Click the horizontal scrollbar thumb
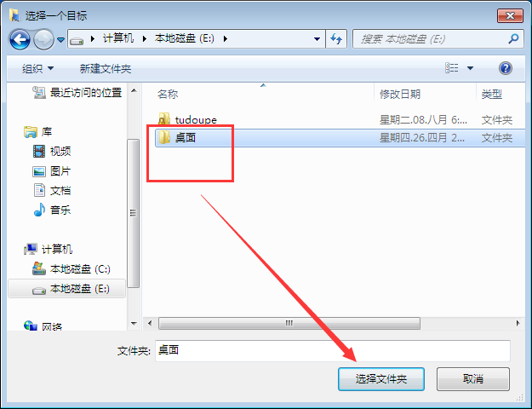 pos(289,323)
